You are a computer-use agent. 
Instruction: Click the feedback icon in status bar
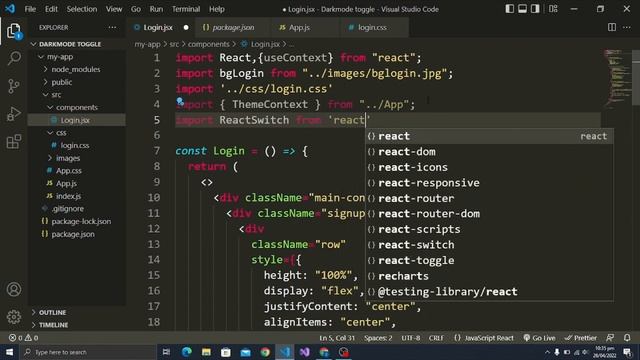[610, 338]
